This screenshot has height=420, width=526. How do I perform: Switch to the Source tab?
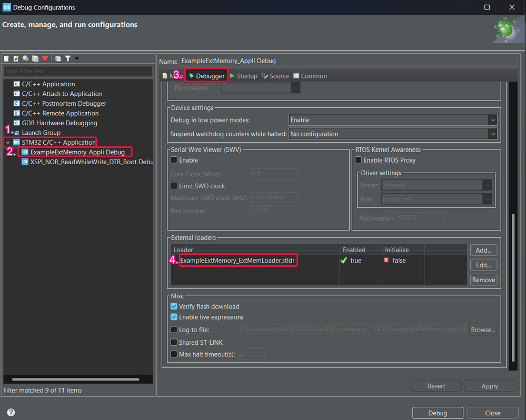click(275, 76)
